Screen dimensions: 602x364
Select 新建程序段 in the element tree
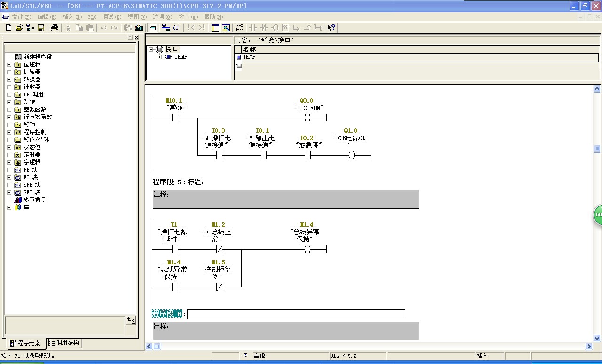[x=38, y=57]
